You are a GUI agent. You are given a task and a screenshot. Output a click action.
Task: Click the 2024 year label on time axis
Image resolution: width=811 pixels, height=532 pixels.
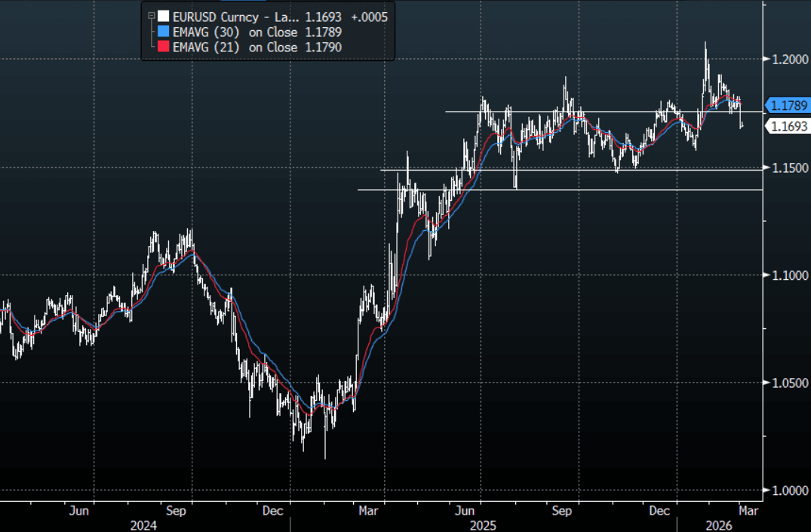point(145,523)
